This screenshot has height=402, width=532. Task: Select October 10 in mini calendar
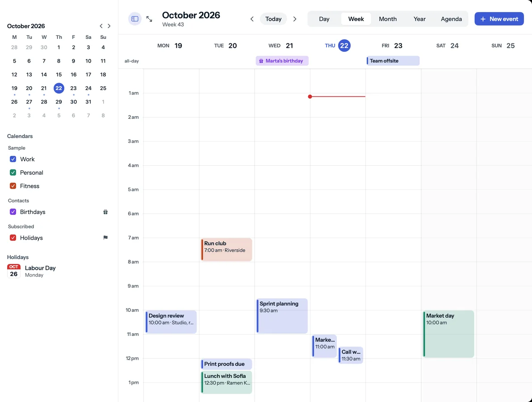88,61
